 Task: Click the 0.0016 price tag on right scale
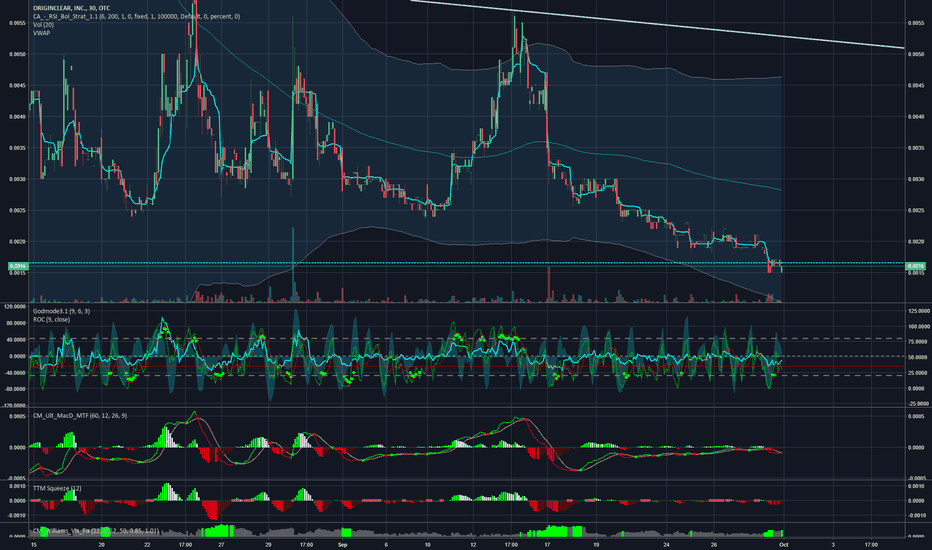[x=915, y=266]
